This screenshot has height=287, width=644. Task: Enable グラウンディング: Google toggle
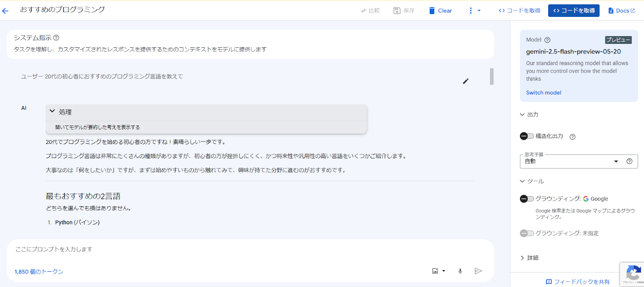pyautogui.click(x=526, y=199)
